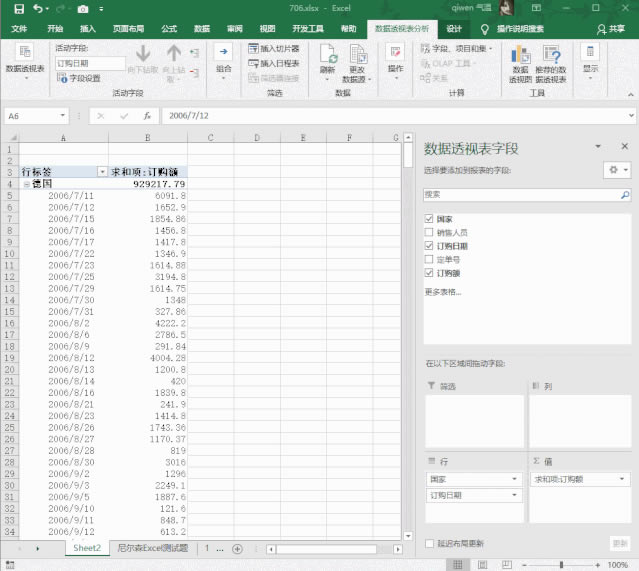
Task: Click the expand field icon beside drill-up
Action: 194,53
